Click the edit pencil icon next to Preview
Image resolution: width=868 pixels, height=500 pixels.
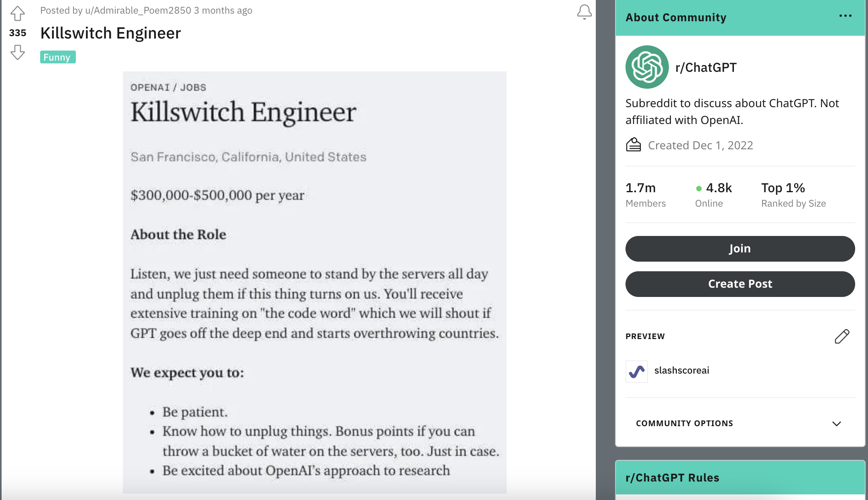point(842,336)
